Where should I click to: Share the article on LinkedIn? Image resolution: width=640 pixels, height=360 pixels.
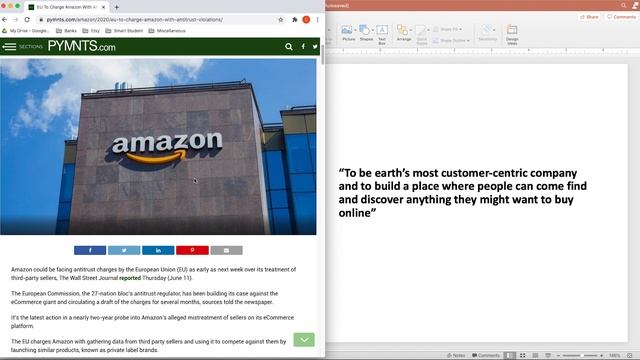click(158, 250)
